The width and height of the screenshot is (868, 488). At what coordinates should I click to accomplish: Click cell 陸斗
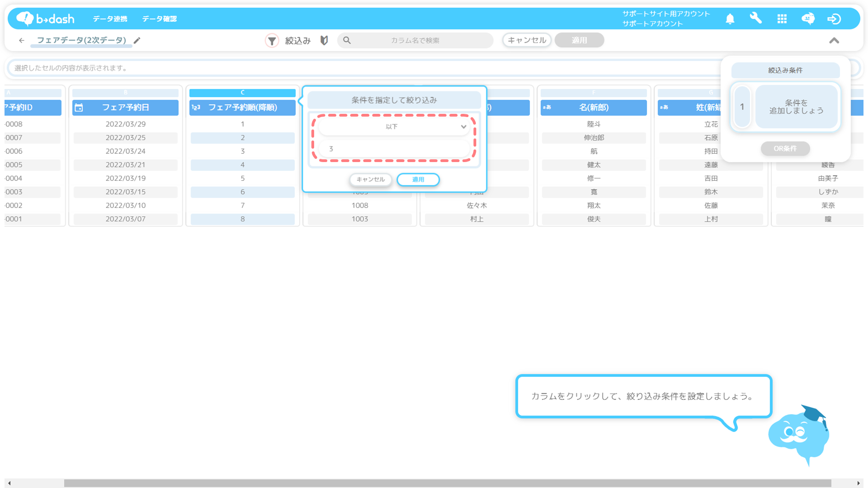[x=593, y=124]
